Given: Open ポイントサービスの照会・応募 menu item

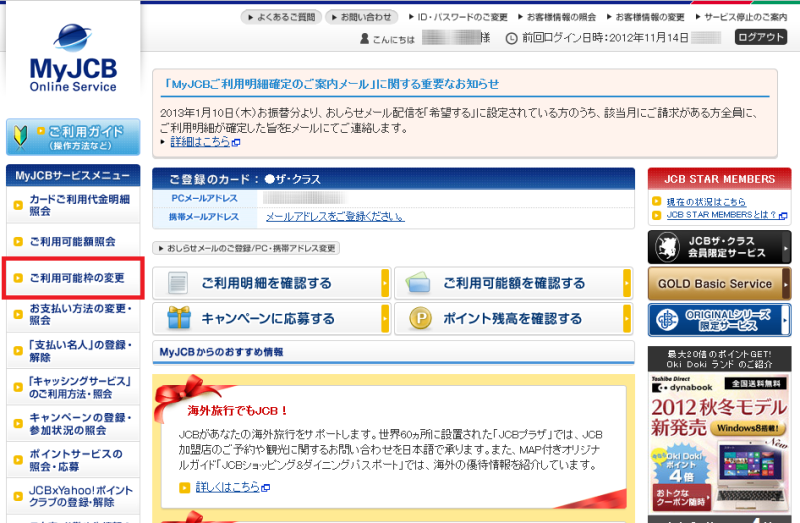Looking at the screenshot, I should click(73, 460).
